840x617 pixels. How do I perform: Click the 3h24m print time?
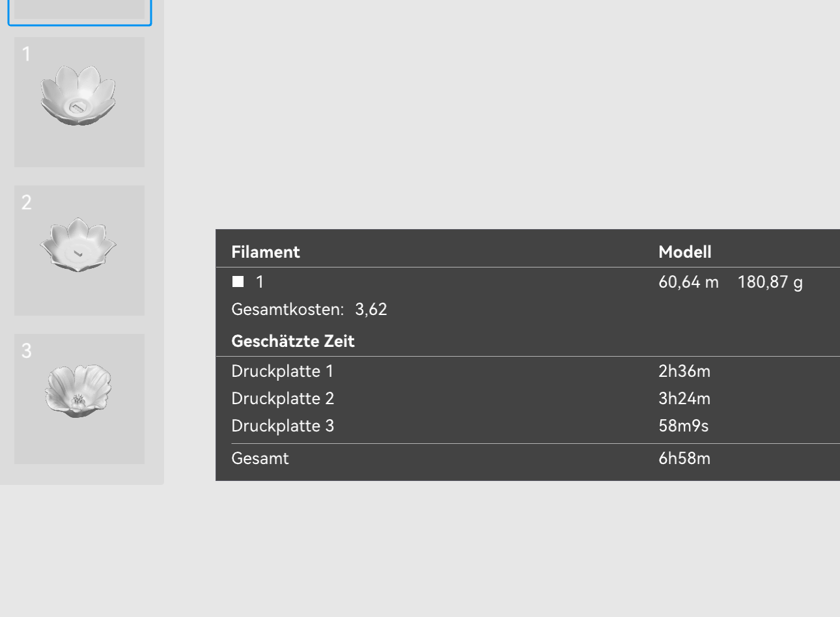684,398
